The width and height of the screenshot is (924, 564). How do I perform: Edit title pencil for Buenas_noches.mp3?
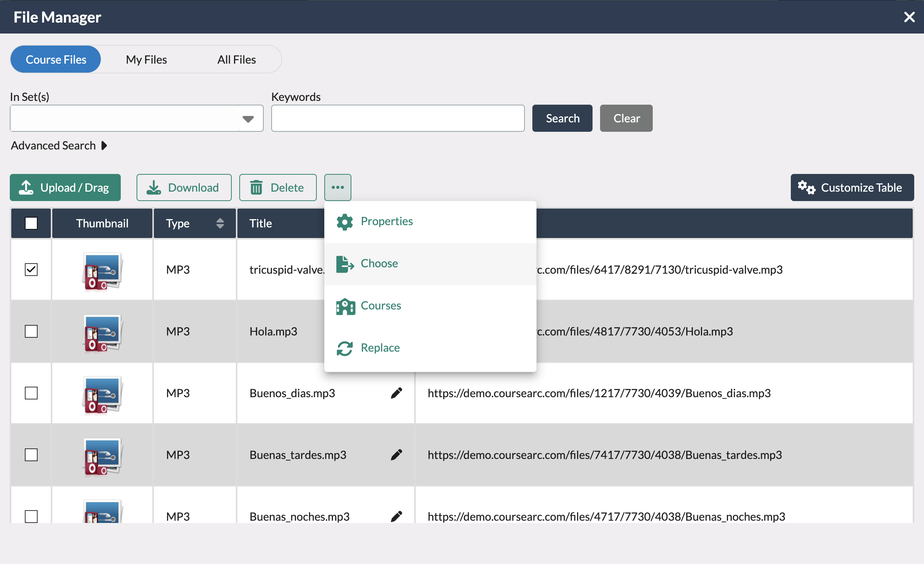397,516
